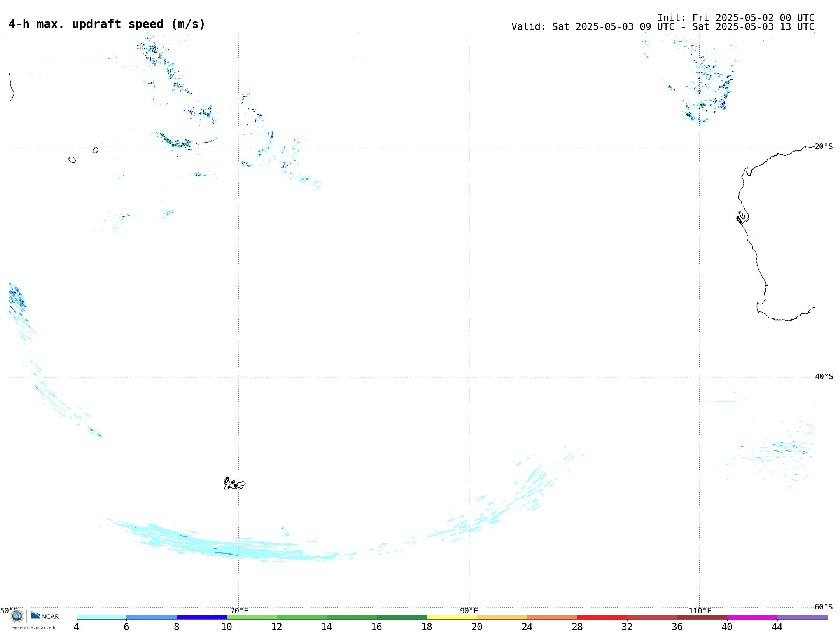
Task: Select the Valid time range line
Action: click(663, 27)
